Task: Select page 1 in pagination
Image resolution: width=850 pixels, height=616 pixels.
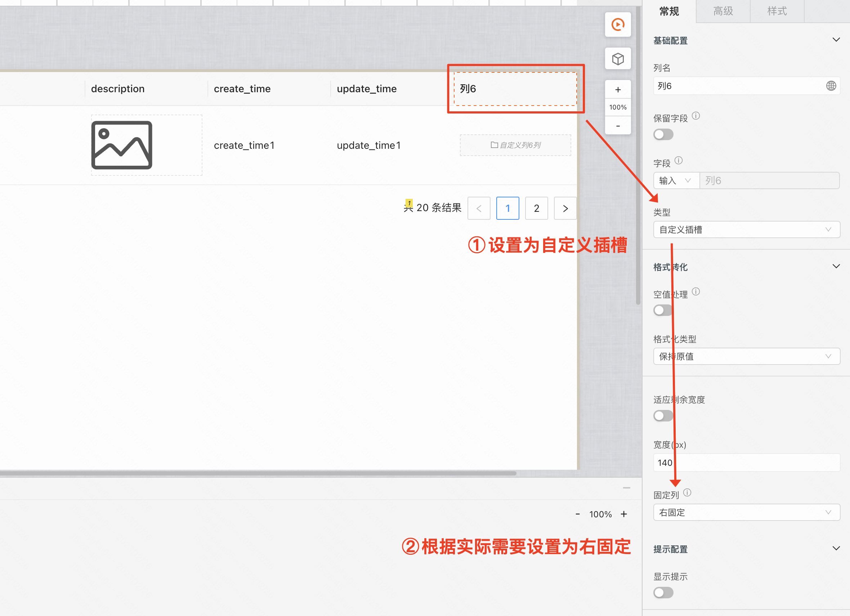Action: tap(507, 208)
